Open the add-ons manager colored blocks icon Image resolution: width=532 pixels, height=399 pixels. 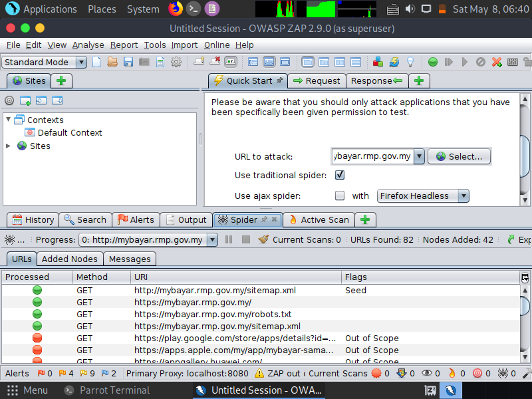point(378,62)
